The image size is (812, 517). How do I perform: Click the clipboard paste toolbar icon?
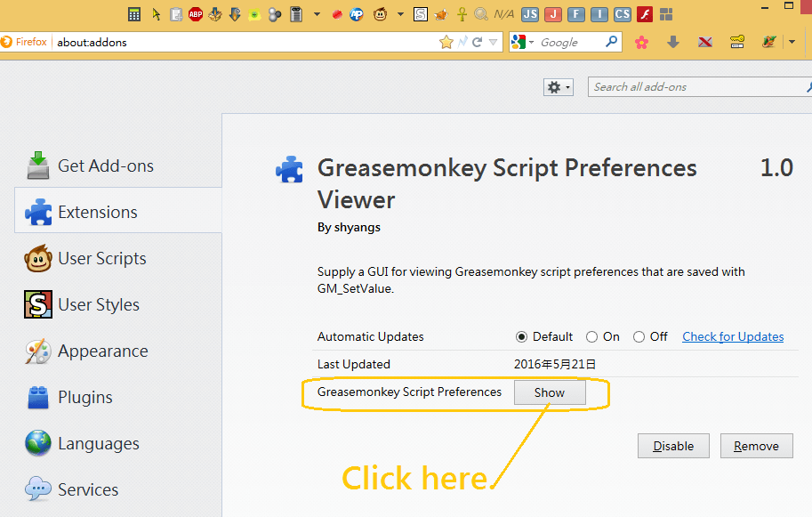[176, 14]
